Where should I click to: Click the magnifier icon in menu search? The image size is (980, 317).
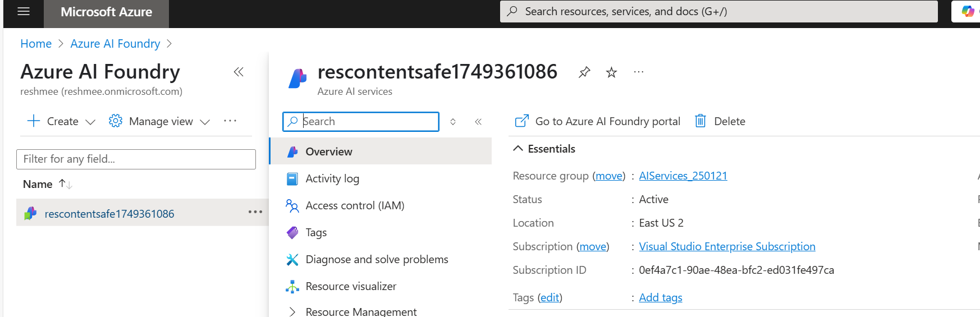pyautogui.click(x=292, y=121)
